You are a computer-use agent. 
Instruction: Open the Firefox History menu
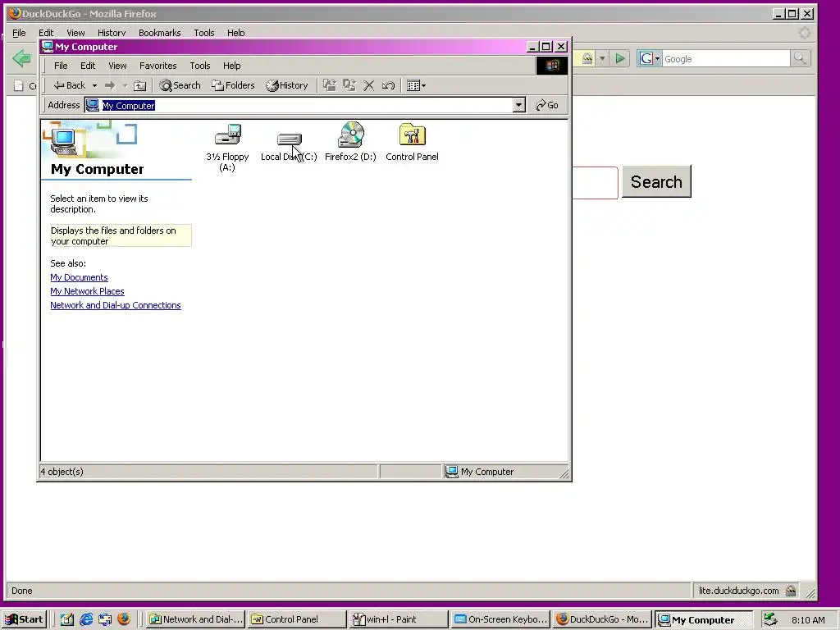click(112, 33)
